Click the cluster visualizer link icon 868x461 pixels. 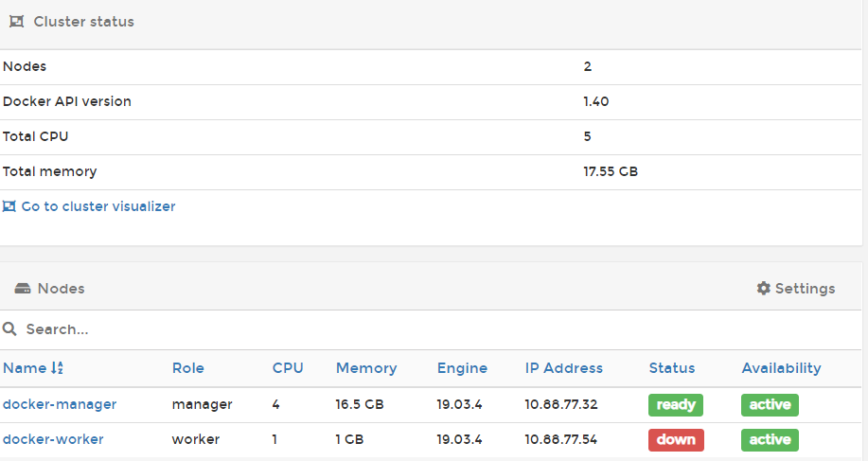9,206
